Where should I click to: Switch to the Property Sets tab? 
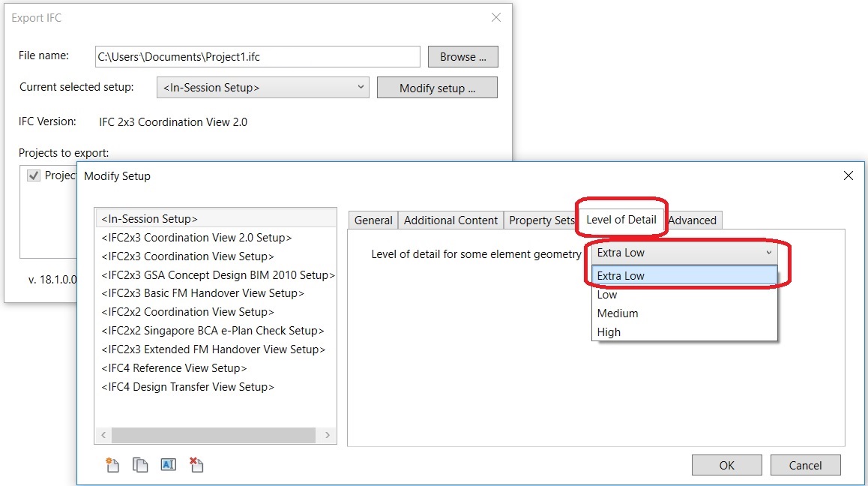(540, 220)
